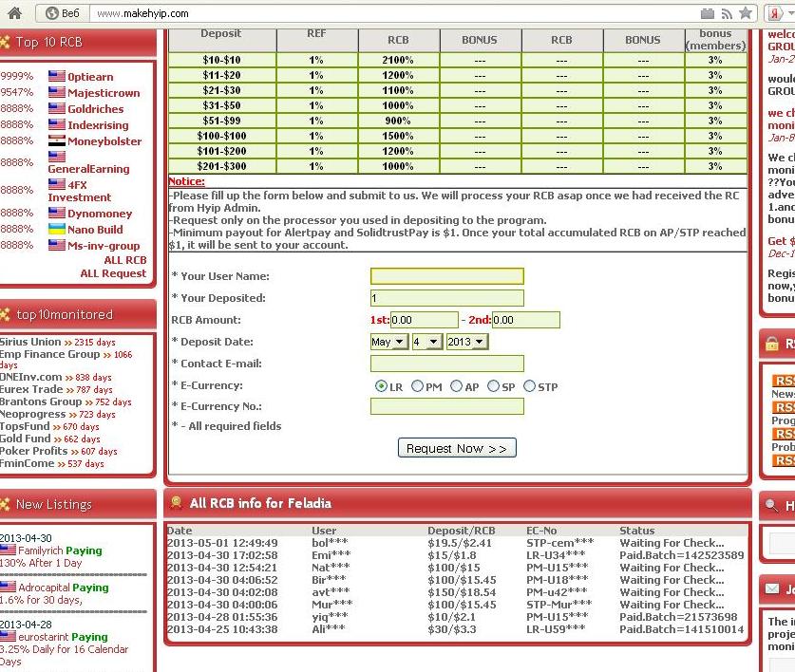
Task: Select the LR e-currency radio button
Action: [381, 386]
